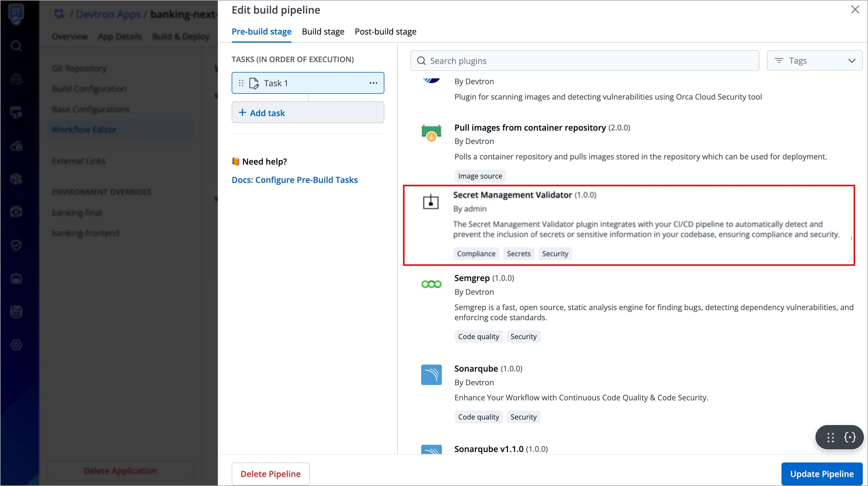Switch to the Post-build stage tab
This screenshot has height=486, width=868.
coord(385,32)
